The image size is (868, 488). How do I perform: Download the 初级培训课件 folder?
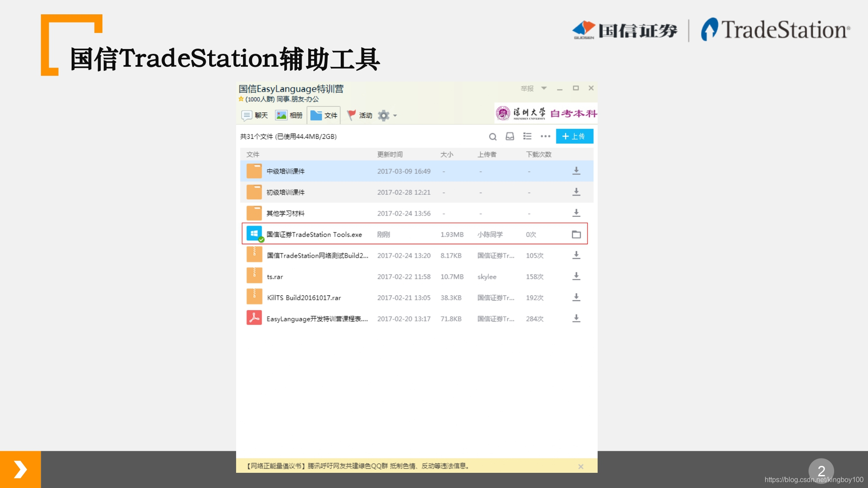point(576,192)
